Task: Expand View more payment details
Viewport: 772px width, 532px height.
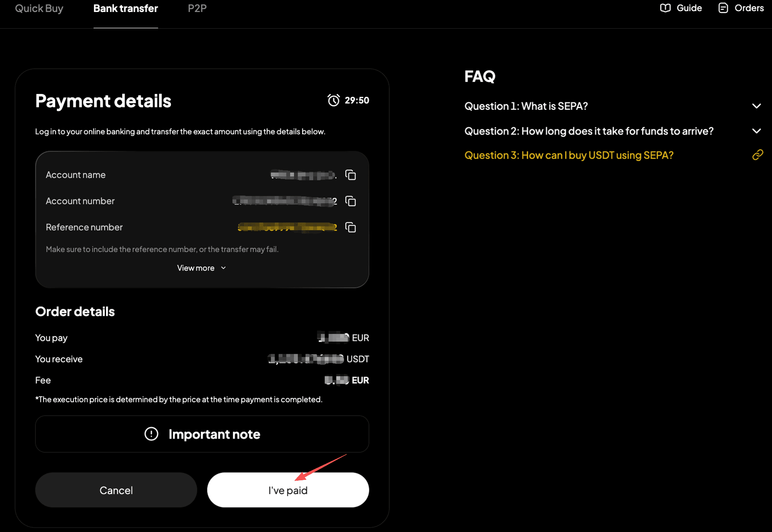Action: [201, 268]
